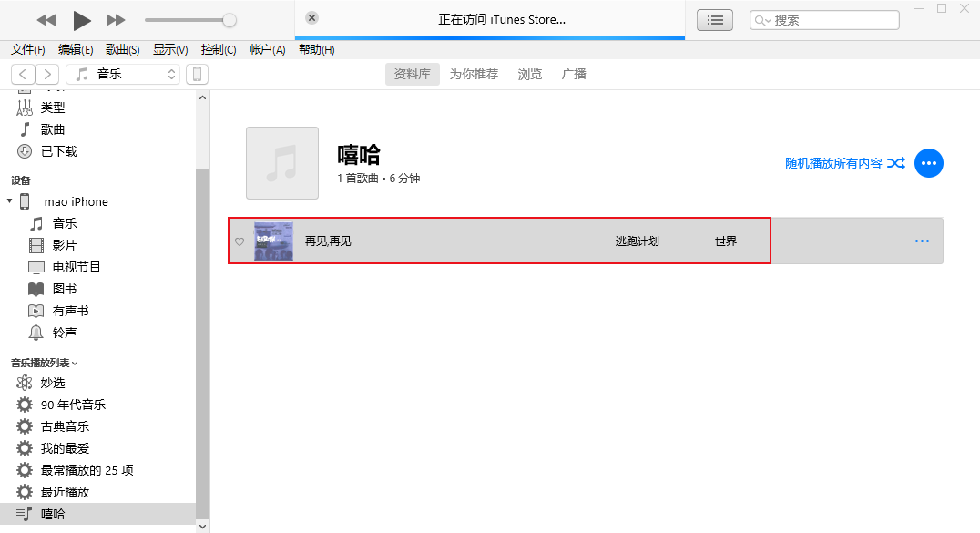Collapse the mao iPhone device tree
The height and width of the screenshot is (533, 980).
click(9, 200)
